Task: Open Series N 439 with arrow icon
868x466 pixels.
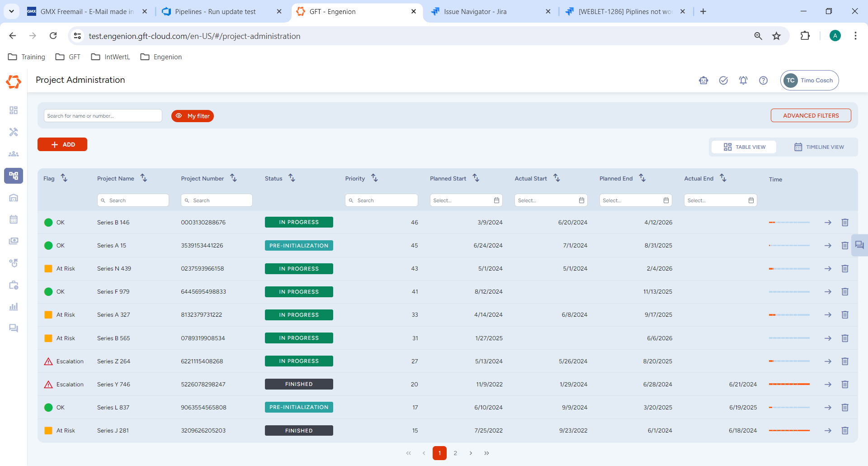Action: pos(828,269)
